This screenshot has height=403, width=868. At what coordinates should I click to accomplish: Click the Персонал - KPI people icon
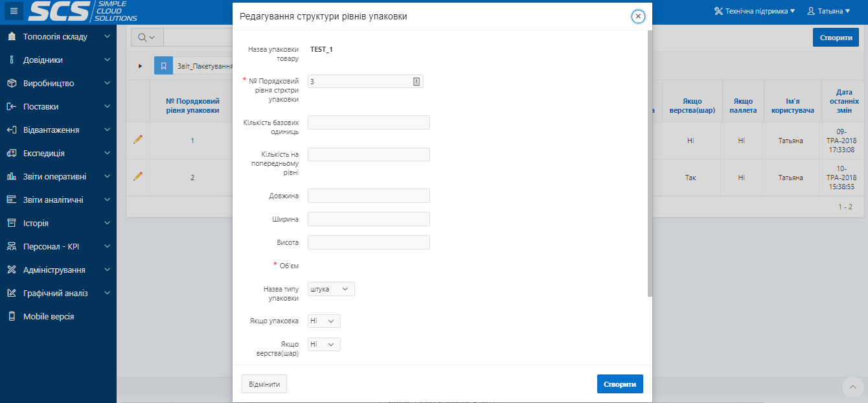[12, 247]
